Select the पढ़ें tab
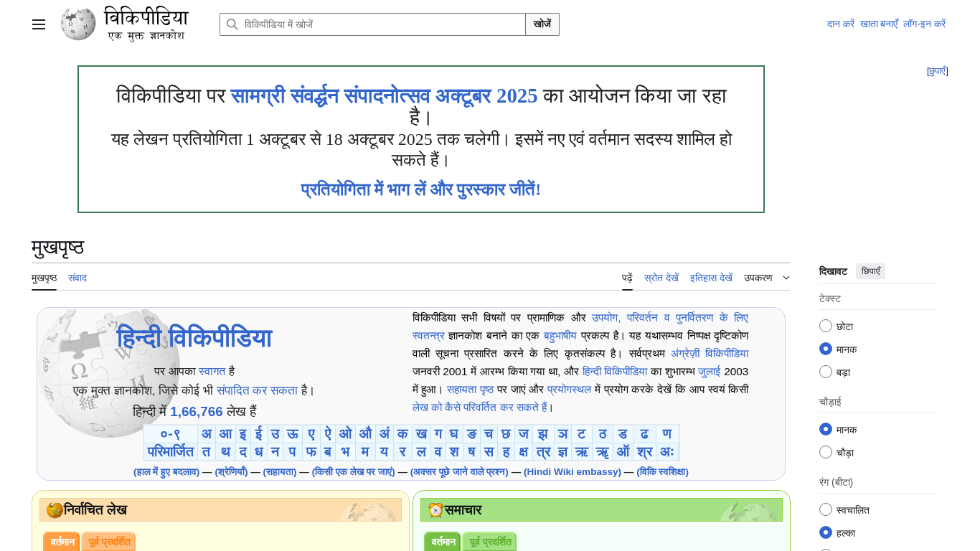 [627, 278]
